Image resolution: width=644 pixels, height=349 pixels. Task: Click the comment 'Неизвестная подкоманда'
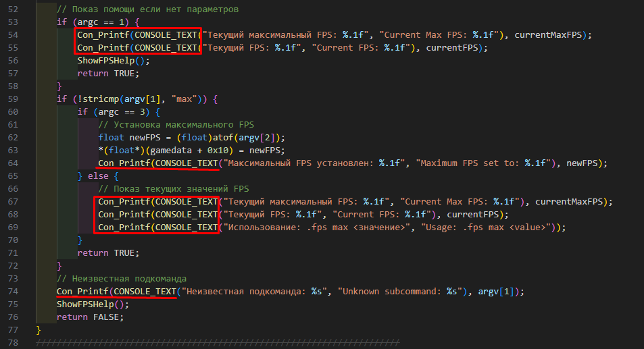point(121,278)
